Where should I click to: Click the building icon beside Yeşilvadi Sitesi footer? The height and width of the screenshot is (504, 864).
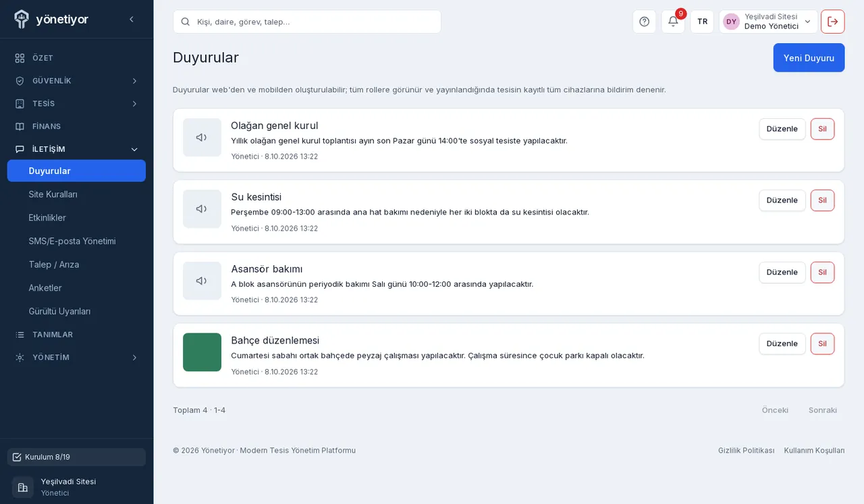click(x=22, y=487)
